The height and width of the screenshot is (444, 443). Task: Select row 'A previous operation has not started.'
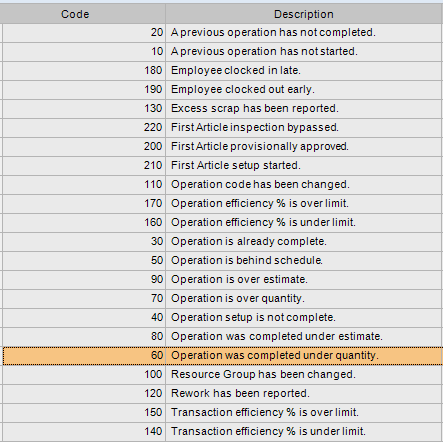click(x=223, y=52)
